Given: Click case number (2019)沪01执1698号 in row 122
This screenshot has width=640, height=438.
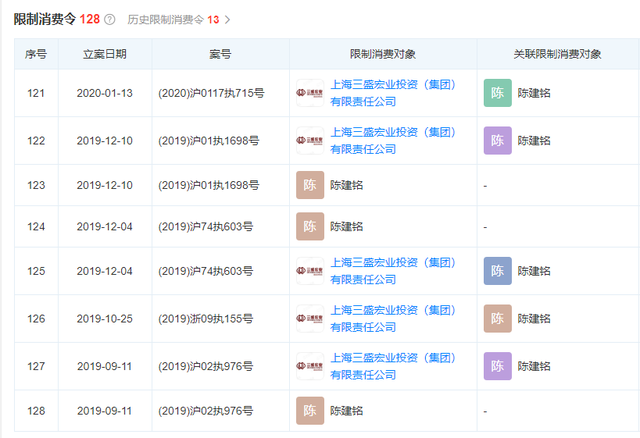Looking at the screenshot, I should click(209, 141).
